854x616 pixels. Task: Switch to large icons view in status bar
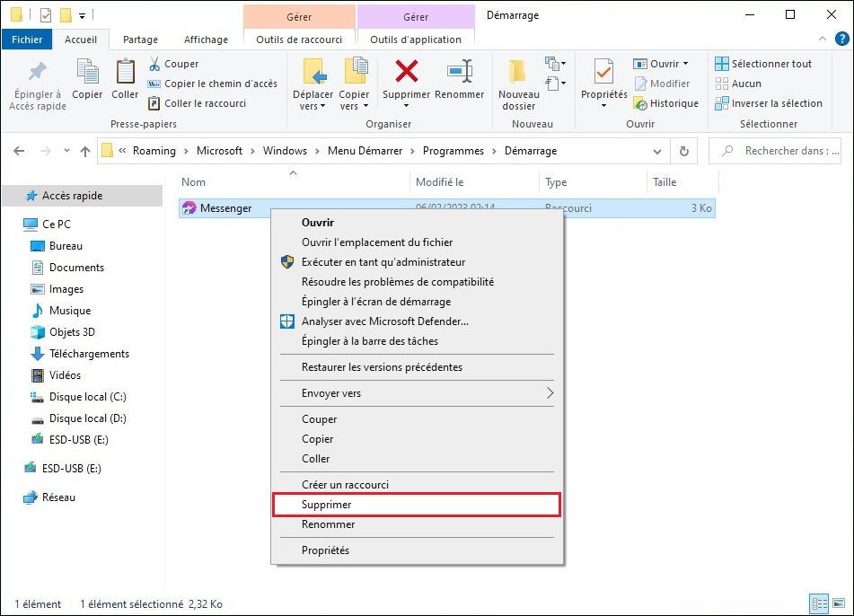pos(840,604)
